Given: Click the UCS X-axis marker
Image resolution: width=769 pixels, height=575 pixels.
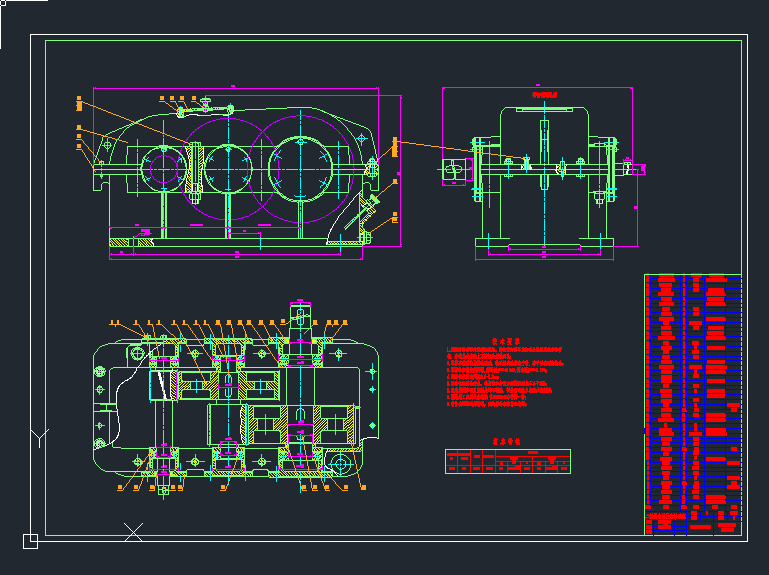Looking at the screenshot, I should (133, 531).
